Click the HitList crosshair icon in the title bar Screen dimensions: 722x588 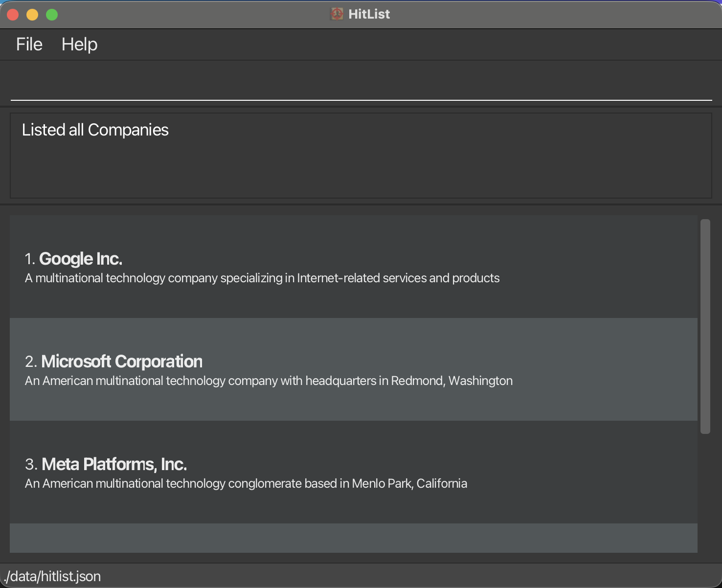pos(337,14)
